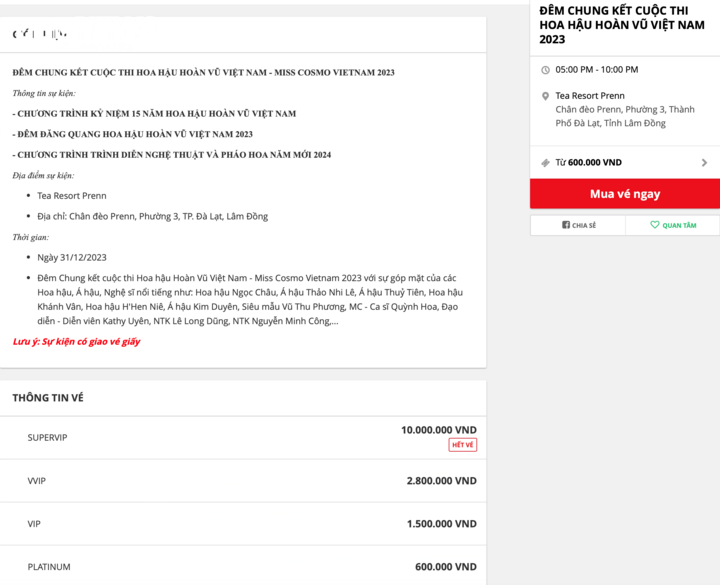Mark interest with the Quan tâm button

tap(673, 225)
